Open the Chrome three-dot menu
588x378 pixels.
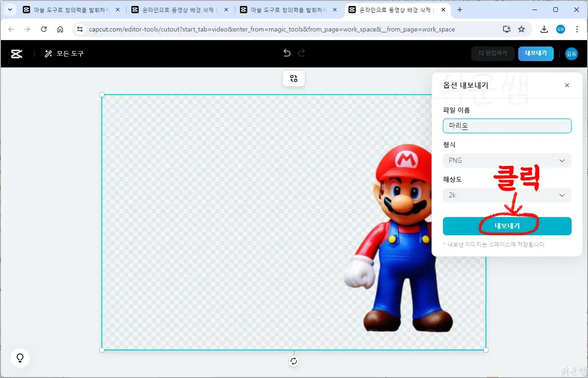577,29
